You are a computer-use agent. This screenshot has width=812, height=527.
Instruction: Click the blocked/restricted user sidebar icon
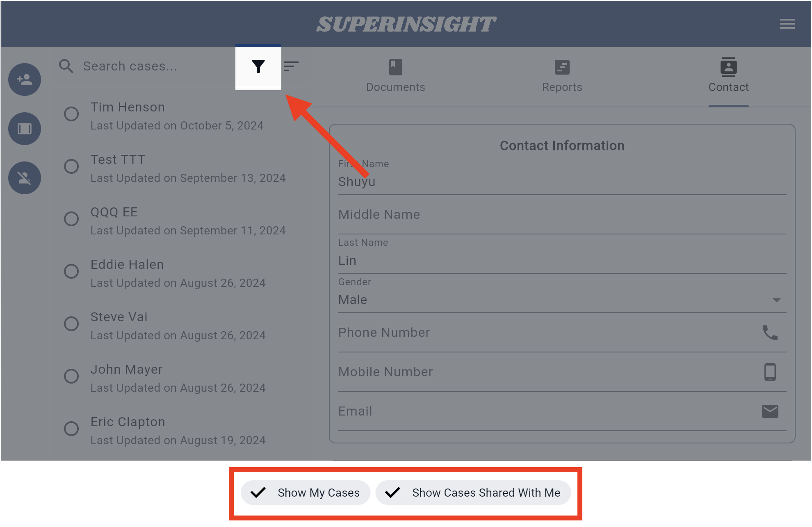click(25, 177)
